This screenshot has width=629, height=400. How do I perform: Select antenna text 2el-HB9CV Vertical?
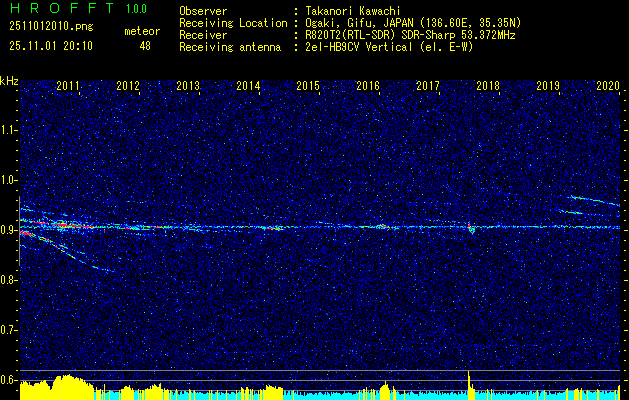point(359,47)
